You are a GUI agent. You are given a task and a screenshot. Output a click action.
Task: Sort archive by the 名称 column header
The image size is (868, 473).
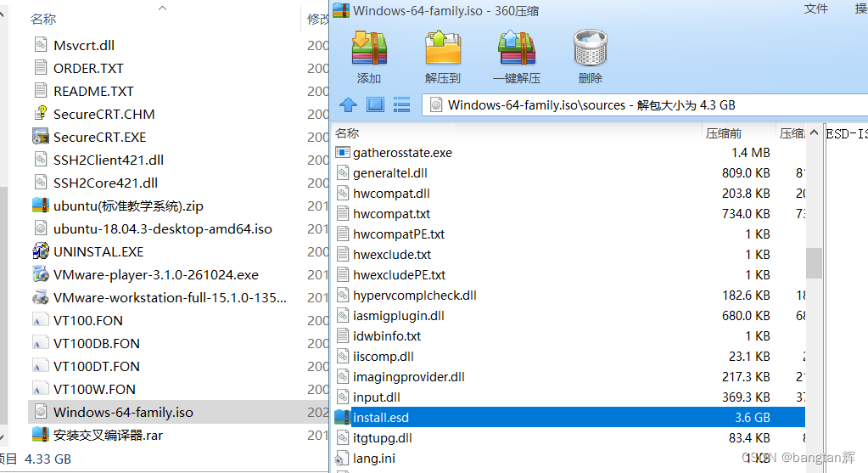click(x=347, y=133)
